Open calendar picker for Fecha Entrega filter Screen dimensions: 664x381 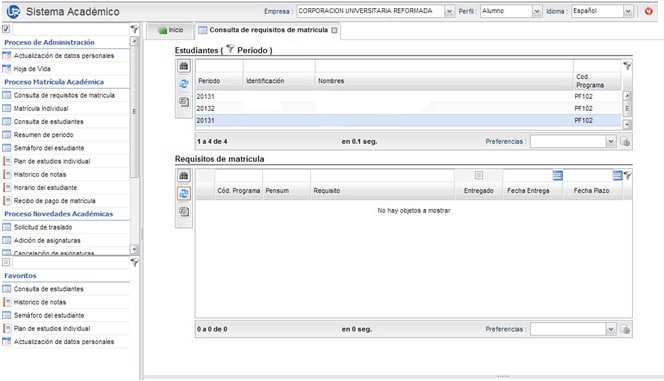pyautogui.click(x=558, y=175)
